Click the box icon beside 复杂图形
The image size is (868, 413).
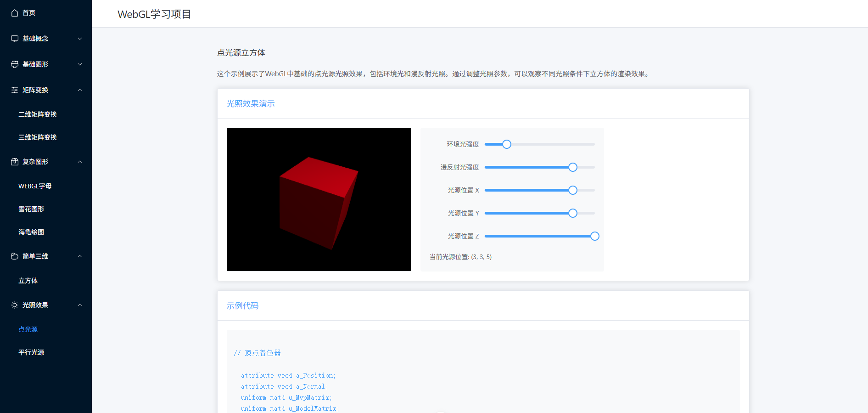tap(15, 162)
